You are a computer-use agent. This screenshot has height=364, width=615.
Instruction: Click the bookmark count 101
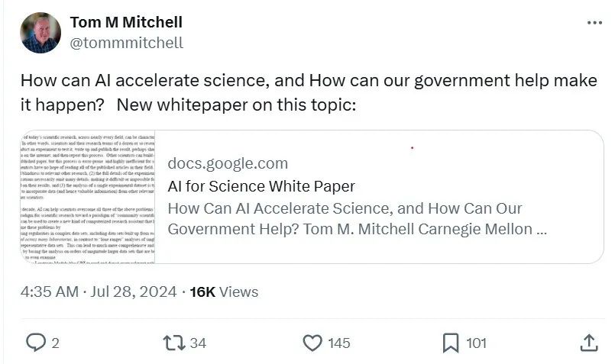[476, 343]
